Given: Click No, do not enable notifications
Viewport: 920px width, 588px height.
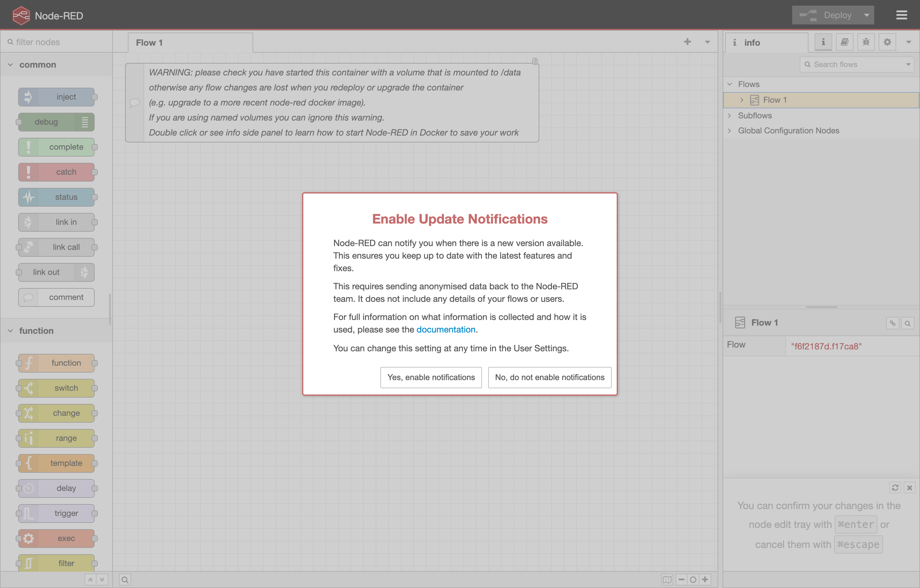Looking at the screenshot, I should click(x=549, y=377).
